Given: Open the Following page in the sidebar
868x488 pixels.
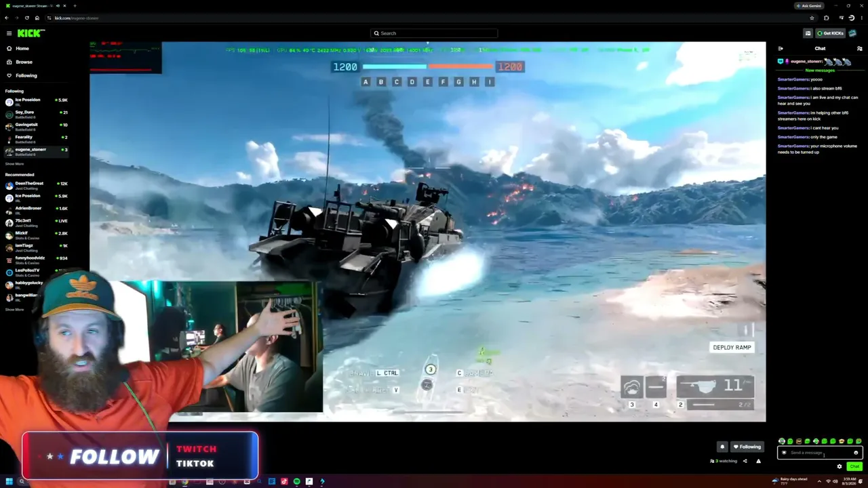Looking at the screenshot, I should [26, 75].
